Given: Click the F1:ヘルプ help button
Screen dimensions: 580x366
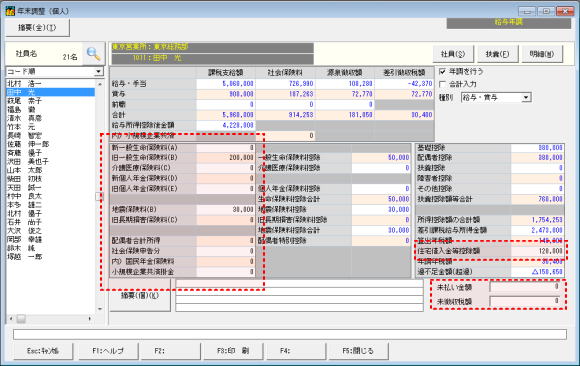Looking at the screenshot, I should click(x=108, y=351).
